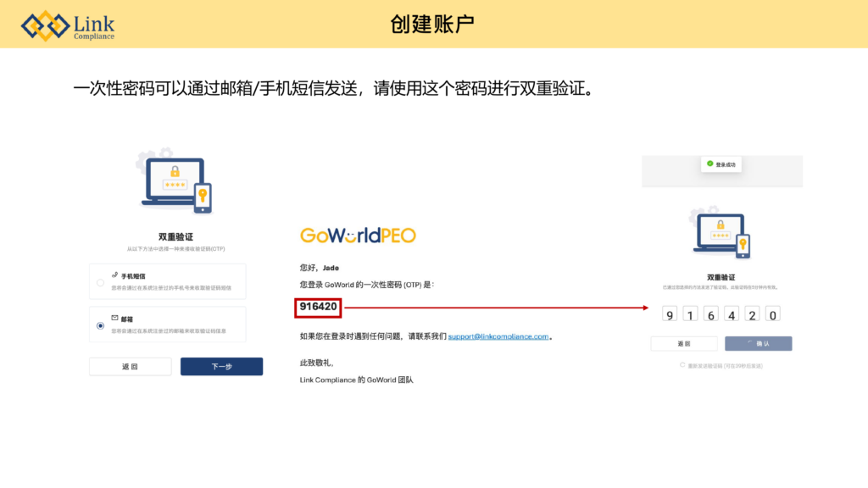
Task: Click the GoWorldPEO logo in the email
Action: (x=358, y=236)
